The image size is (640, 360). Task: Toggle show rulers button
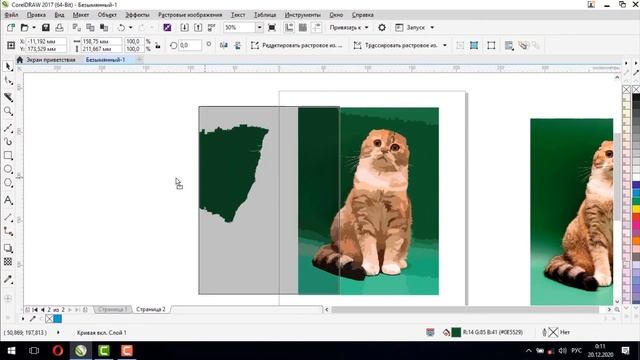coord(289,27)
